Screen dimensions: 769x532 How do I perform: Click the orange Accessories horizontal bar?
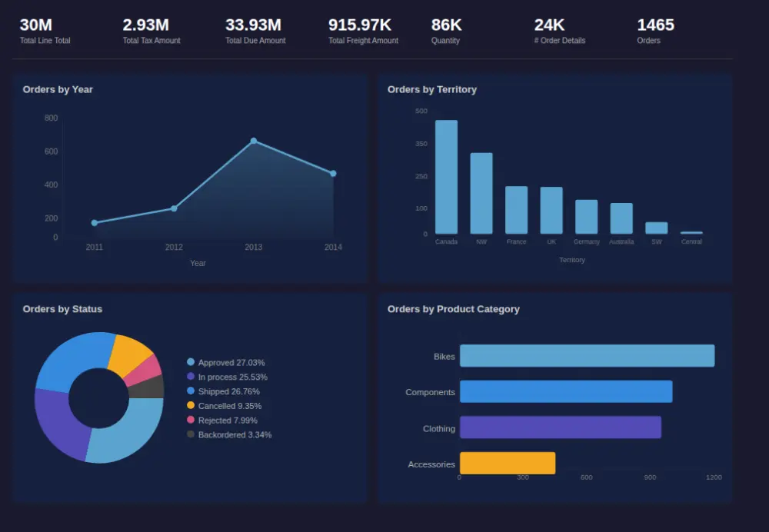[508, 464]
